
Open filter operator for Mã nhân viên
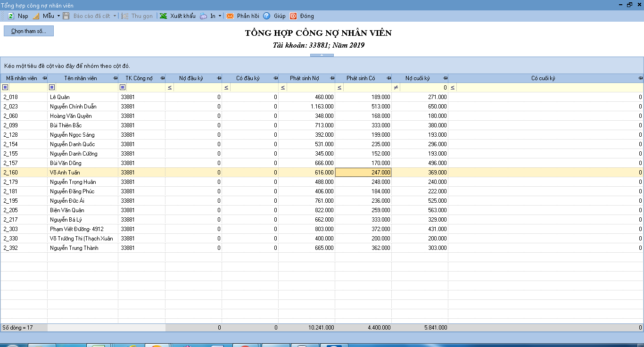click(x=5, y=87)
